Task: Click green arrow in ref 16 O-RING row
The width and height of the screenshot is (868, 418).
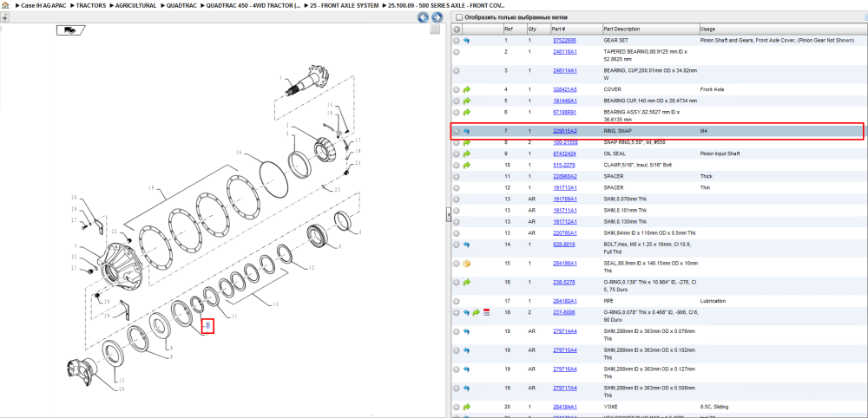Action: (466, 282)
